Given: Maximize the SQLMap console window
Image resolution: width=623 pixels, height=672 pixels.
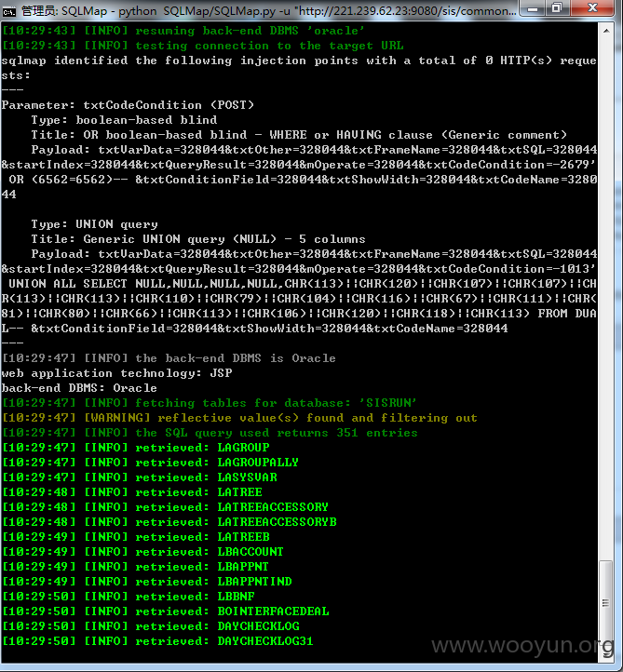Looking at the screenshot, I should pos(557,8).
